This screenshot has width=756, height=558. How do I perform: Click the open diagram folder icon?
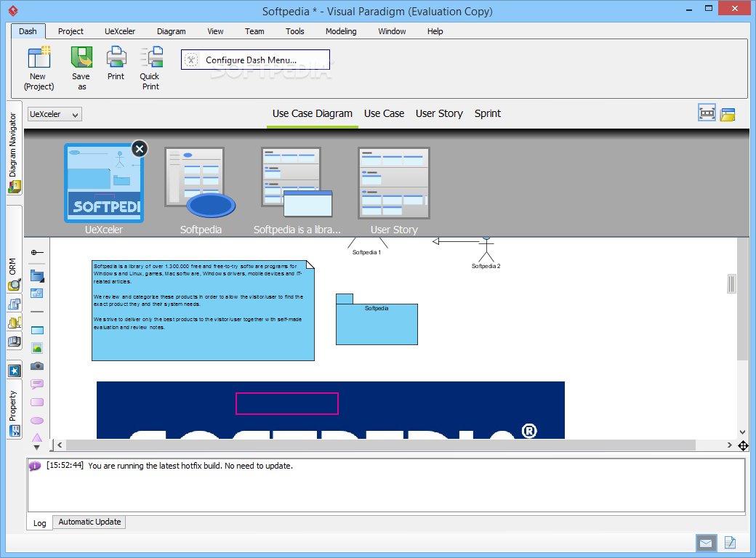click(728, 114)
